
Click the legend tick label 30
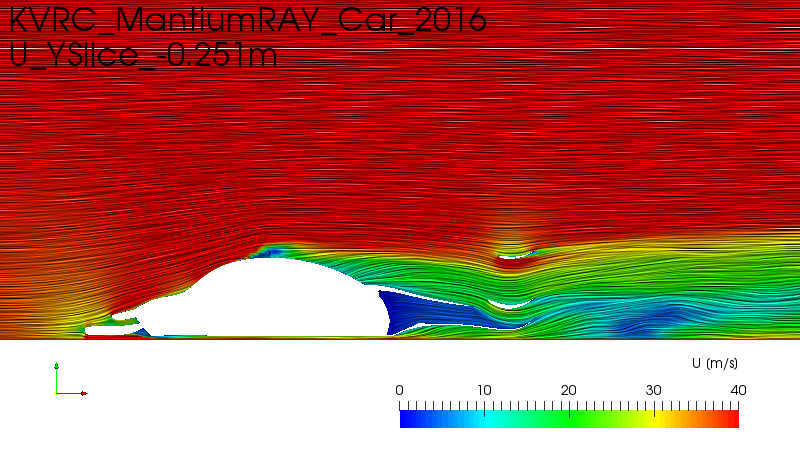pos(654,390)
